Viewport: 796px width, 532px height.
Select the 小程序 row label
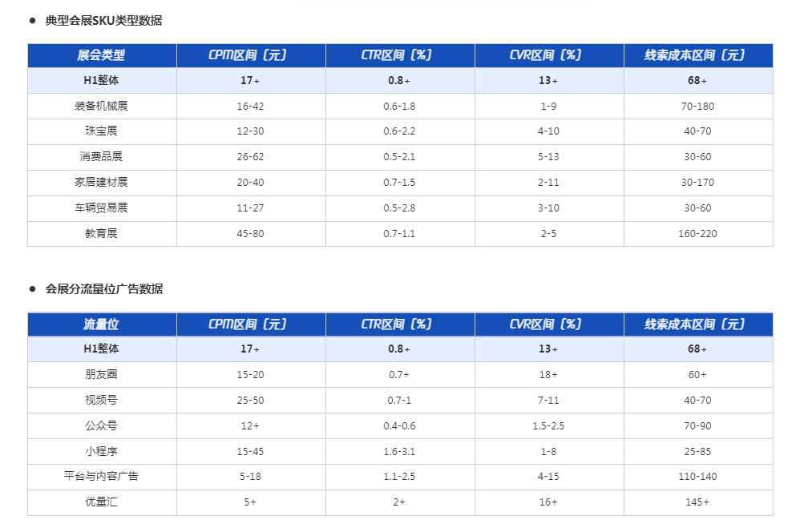click(101, 451)
